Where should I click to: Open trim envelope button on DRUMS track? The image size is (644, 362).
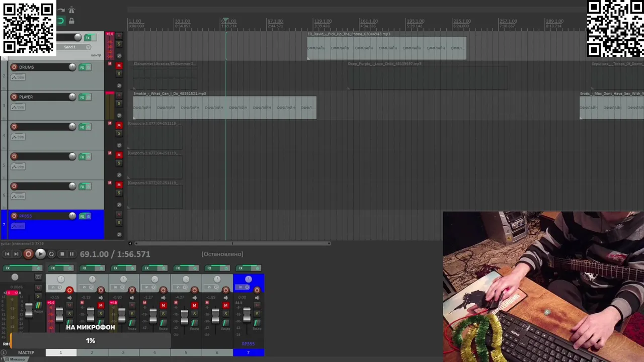click(18, 77)
